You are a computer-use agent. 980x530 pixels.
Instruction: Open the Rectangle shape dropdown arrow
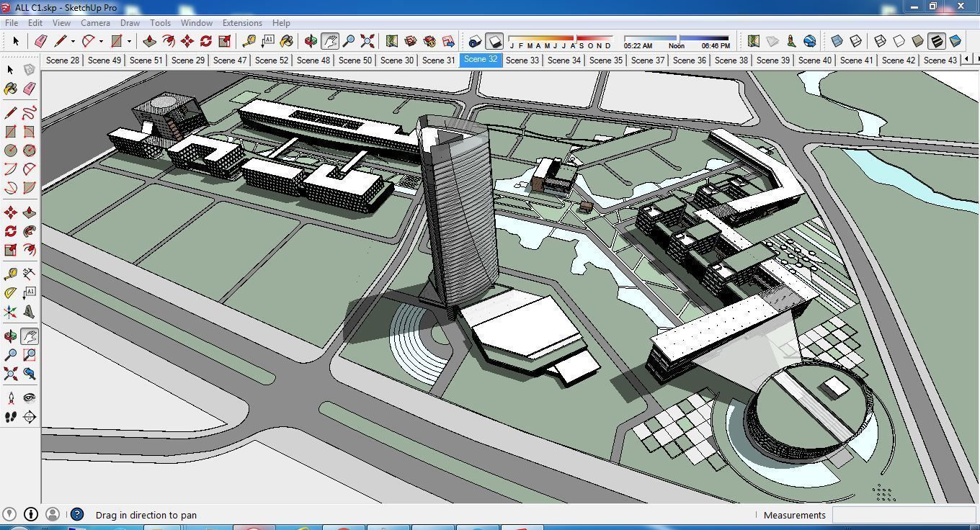point(129,41)
